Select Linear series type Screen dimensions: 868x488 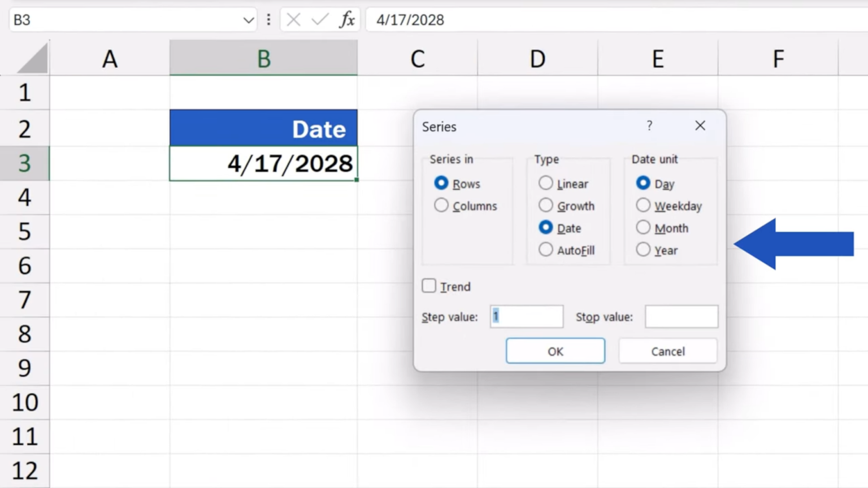tap(545, 182)
